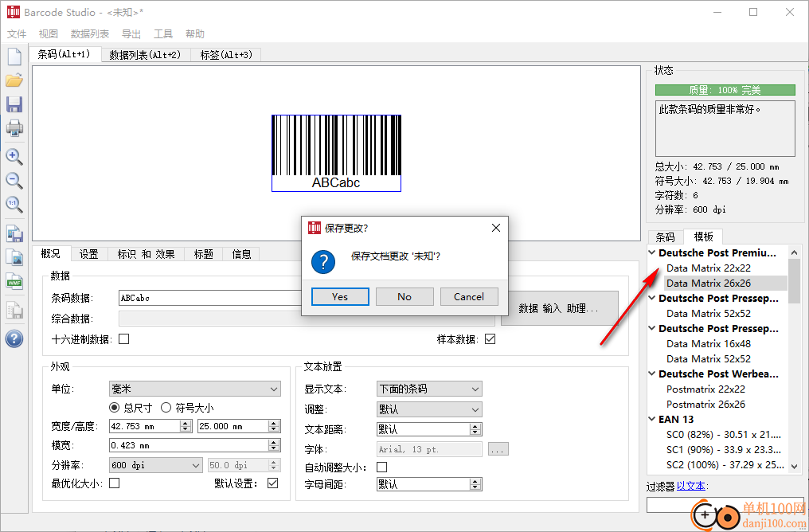This screenshot has height=532, width=809.
Task: Open the 单位 dropdown showing 毫米
Action: 195,389
